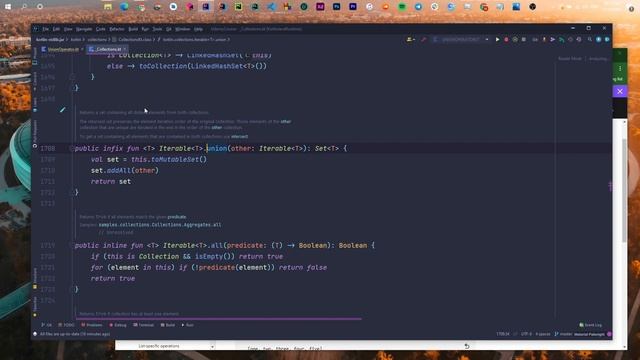Screen dimensions: 640x360
Task: Open the Run tool window
Action: click(187, 325)
